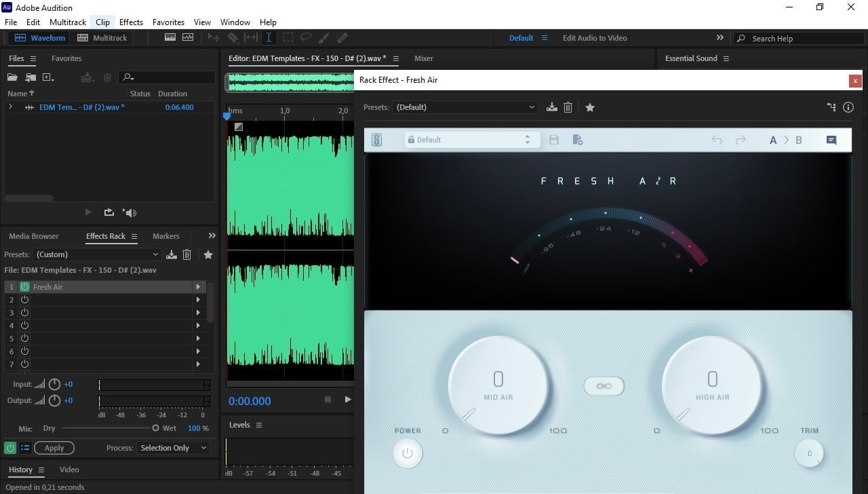Open the Effects Rack Presets (Custom) dropdown

(x=97, y=254)
